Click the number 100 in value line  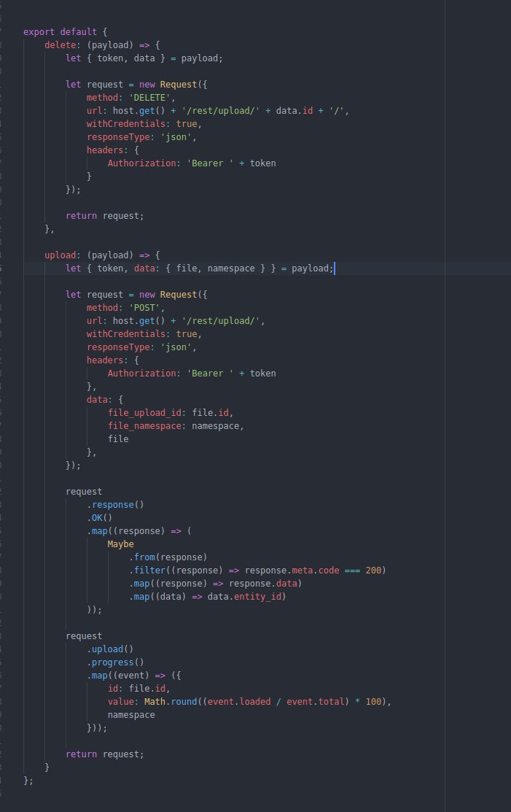373,702
